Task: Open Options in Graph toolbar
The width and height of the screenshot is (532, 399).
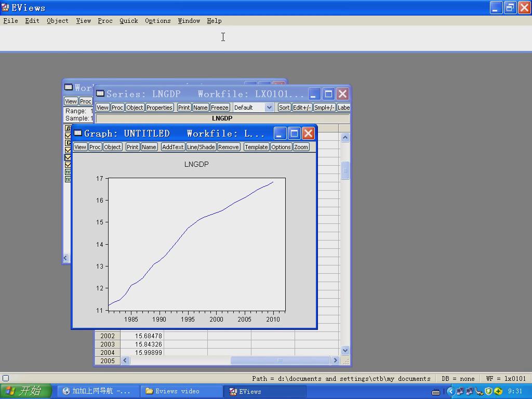Action: [281, 147]
